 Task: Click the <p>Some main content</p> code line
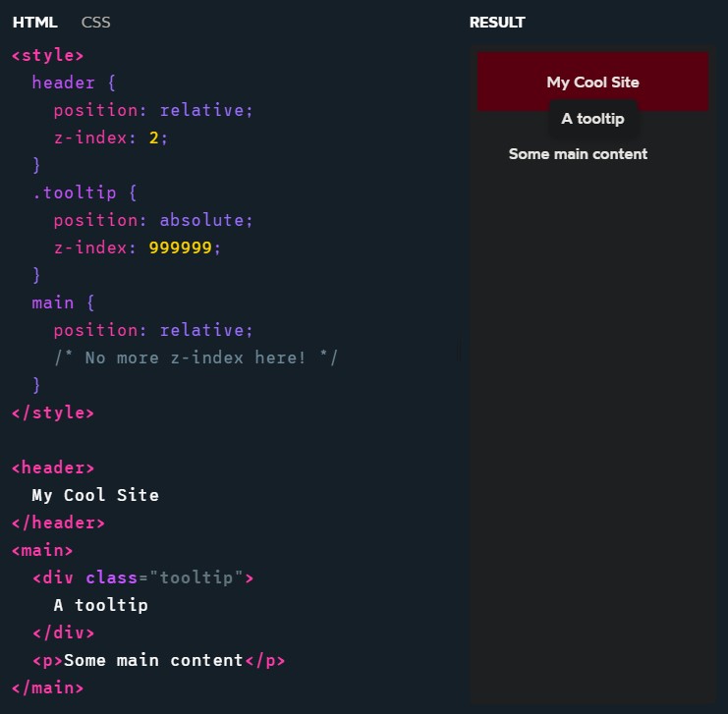pos(158,660)
